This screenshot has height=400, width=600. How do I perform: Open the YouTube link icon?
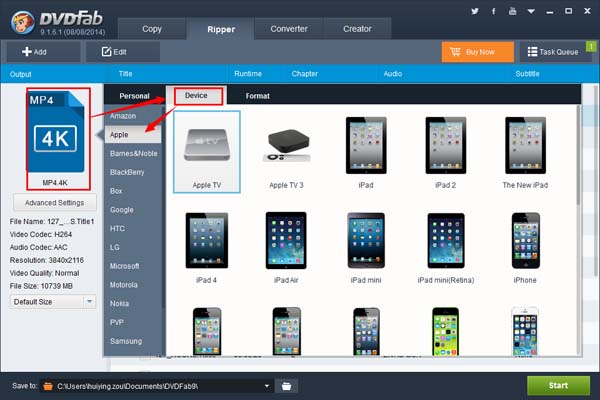[512, 11]
